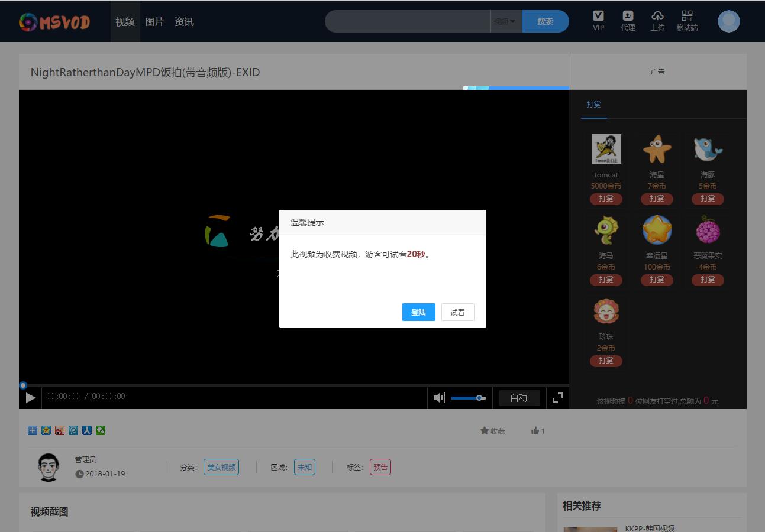
Task: Click the 恶魔果实 devil fruit gift icon
Action: (708, 230)
